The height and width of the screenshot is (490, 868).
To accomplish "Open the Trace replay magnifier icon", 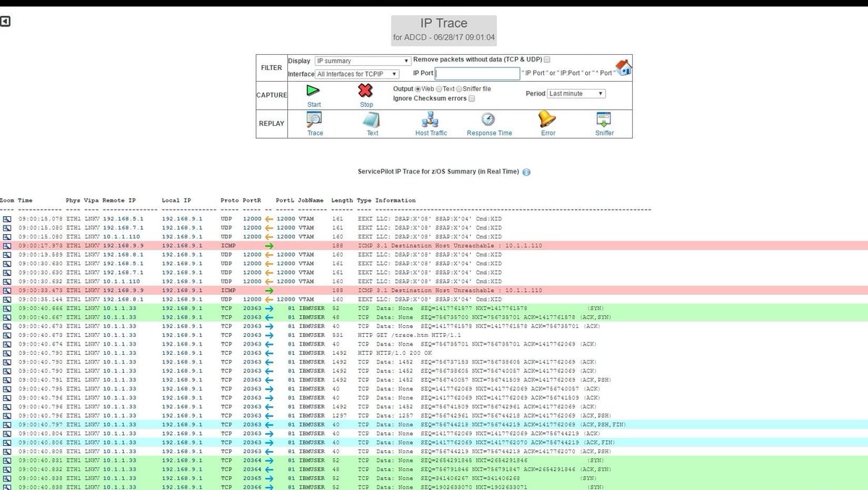I will 315,119.
